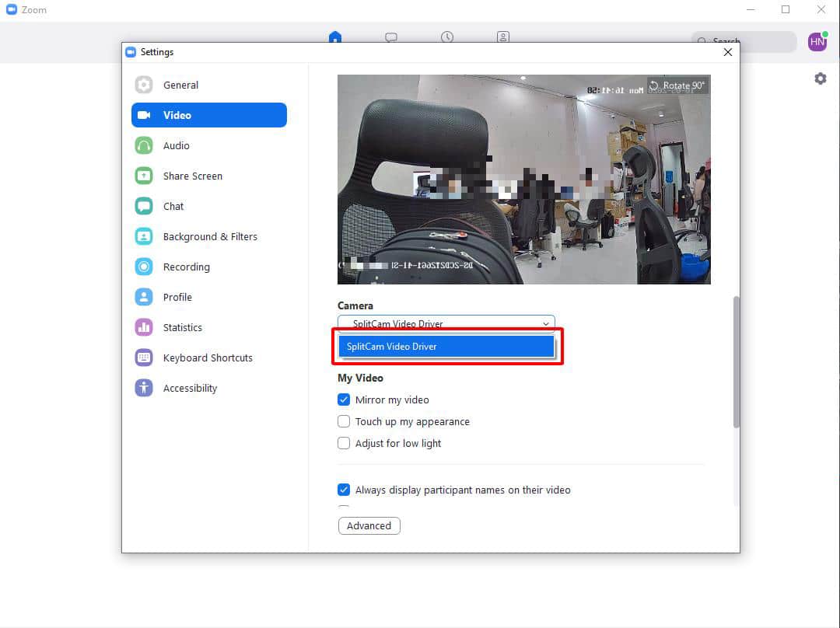Open the Accessibility settings label
This screenshot has width=840, height=628.
pos(191,388)
